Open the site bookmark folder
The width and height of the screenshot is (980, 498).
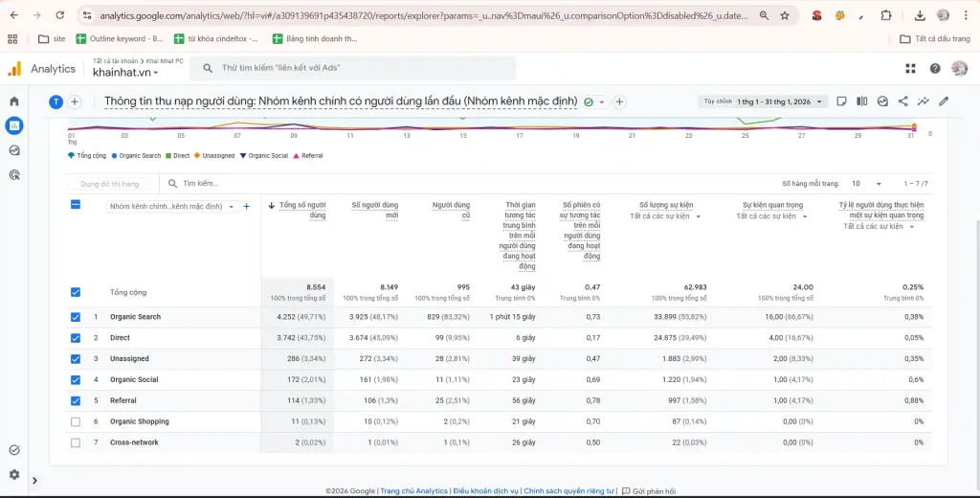pos(52,39)
